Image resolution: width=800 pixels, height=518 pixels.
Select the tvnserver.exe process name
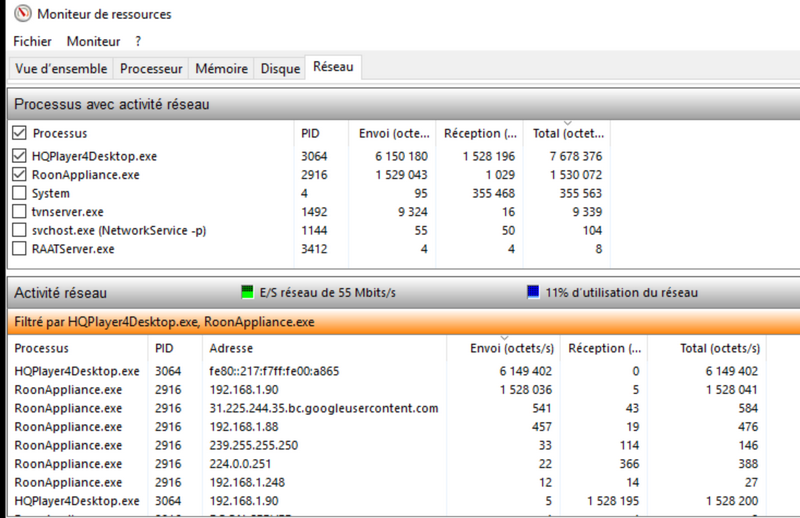point(67,212)
